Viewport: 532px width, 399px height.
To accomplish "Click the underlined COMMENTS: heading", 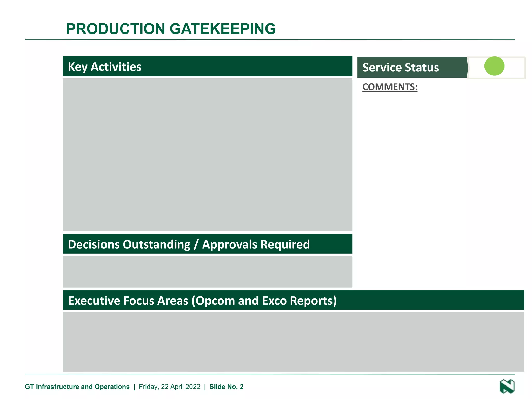I will coord(390,87).
